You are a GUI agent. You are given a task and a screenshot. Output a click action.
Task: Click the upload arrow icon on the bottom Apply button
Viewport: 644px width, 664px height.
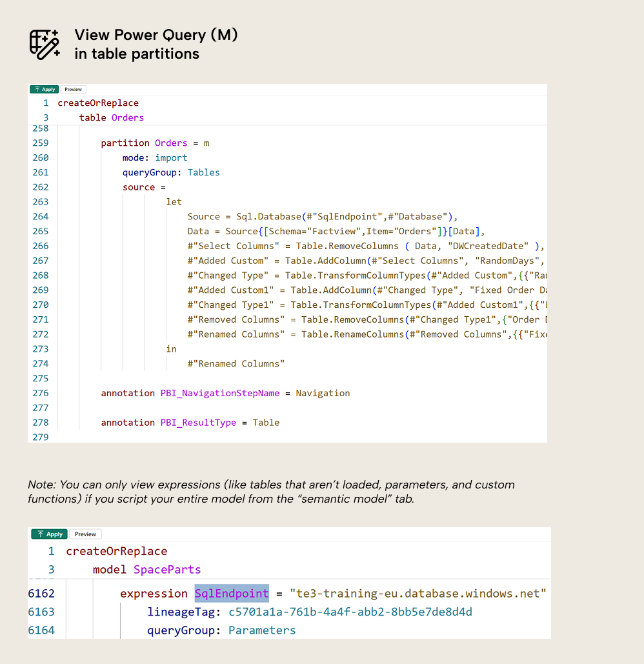pos(40,534)
